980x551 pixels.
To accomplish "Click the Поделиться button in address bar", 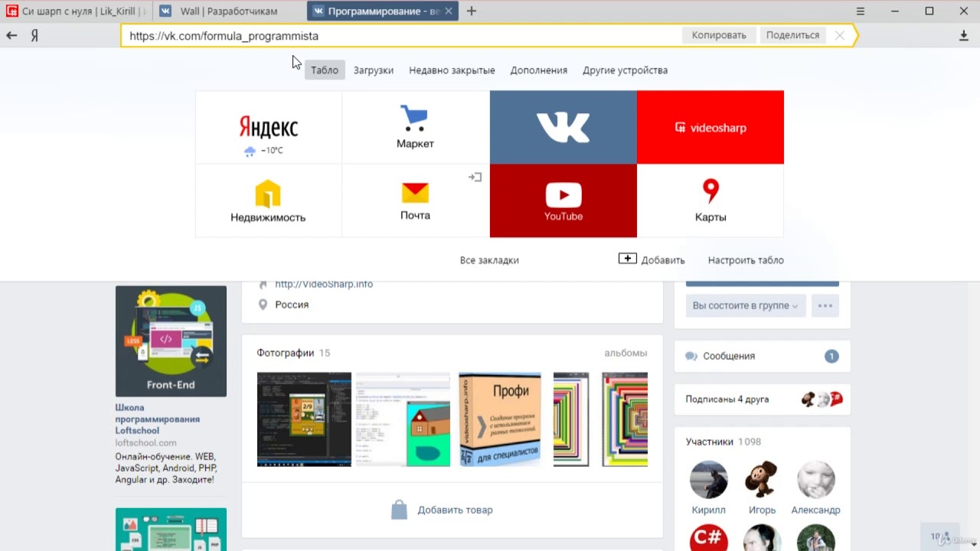I will click(x=792, y=35).
